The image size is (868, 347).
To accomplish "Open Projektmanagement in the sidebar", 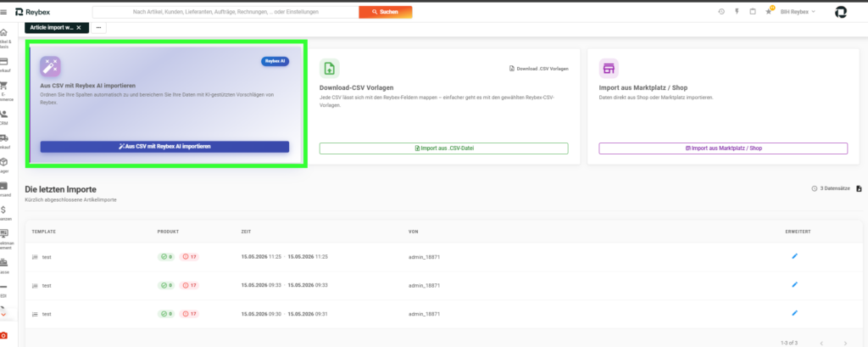I will pyautogui.click(x=4, y=238).
